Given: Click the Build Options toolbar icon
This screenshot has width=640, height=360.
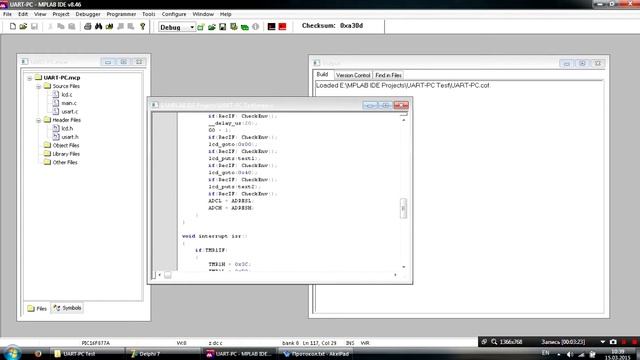Looking at the screenshot, I should [233, 27].
